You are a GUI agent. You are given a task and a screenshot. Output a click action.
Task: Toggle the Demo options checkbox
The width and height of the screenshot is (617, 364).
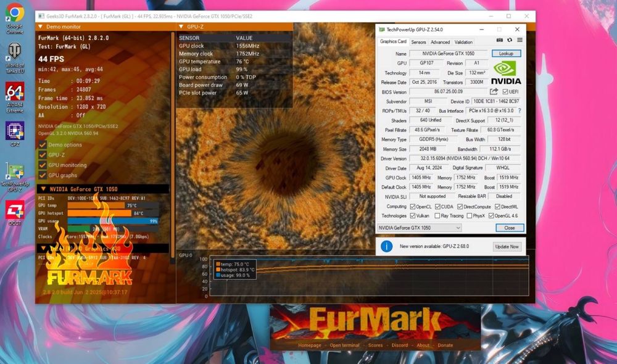pyautogui.click(x=43, y=145)
